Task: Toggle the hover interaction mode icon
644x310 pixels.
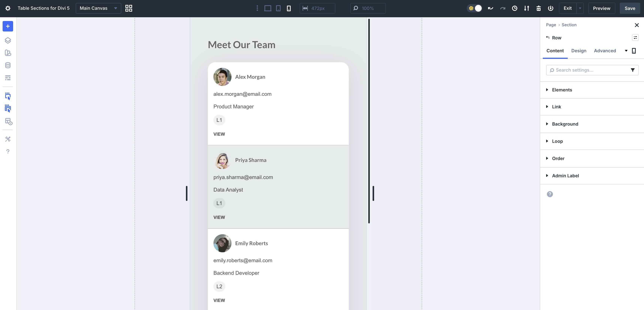Action: click(8, 108)
